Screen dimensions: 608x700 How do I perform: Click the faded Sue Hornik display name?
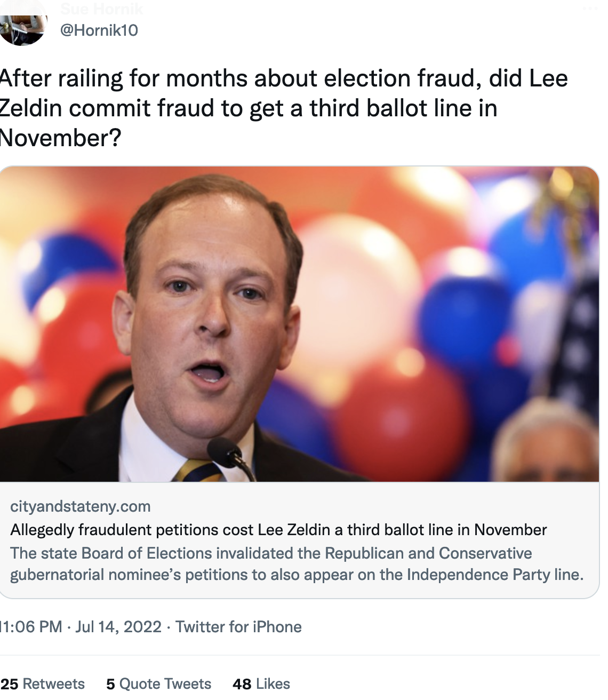point(101,9)
